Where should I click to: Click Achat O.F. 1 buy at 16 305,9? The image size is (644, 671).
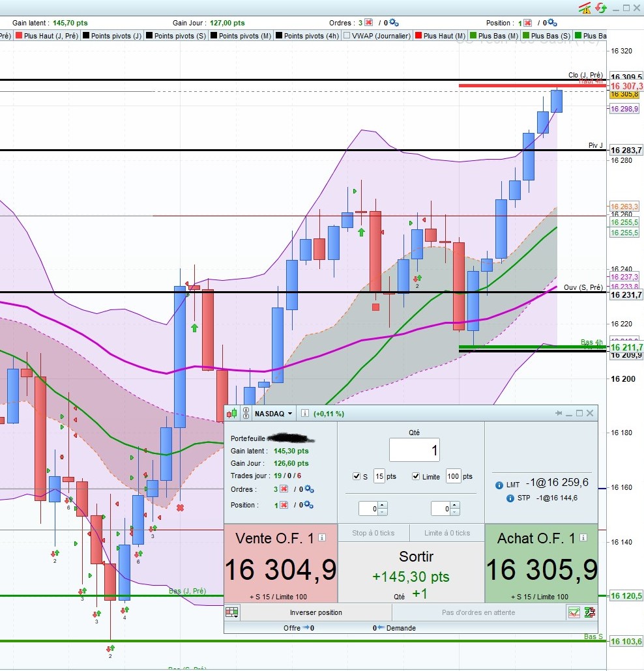point(541,564)
